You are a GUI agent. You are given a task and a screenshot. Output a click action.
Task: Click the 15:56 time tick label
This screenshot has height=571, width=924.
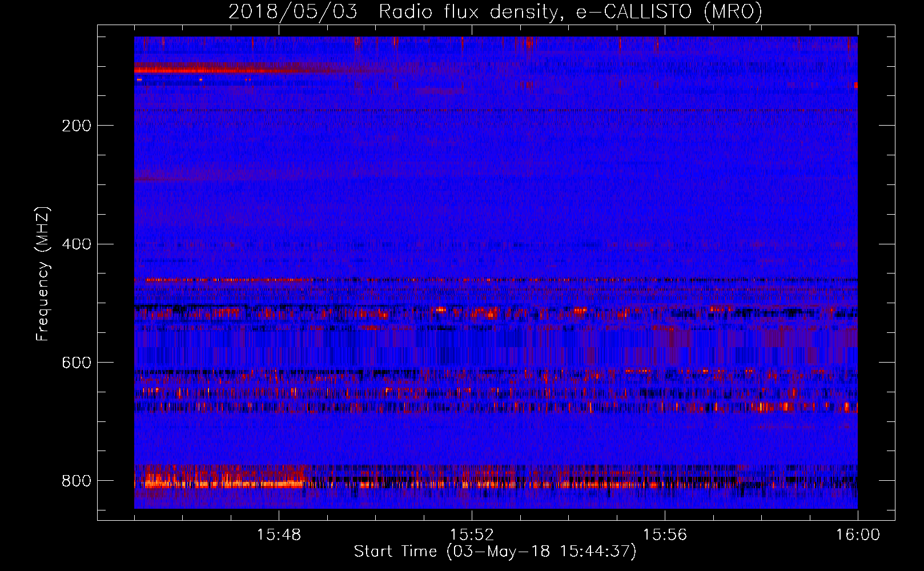(665, 535)
